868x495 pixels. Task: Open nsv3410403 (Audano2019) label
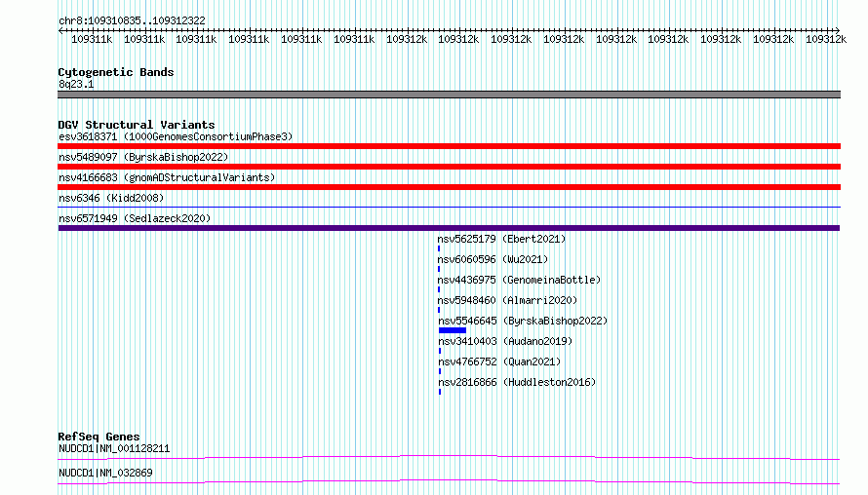(x=505, y=341)
